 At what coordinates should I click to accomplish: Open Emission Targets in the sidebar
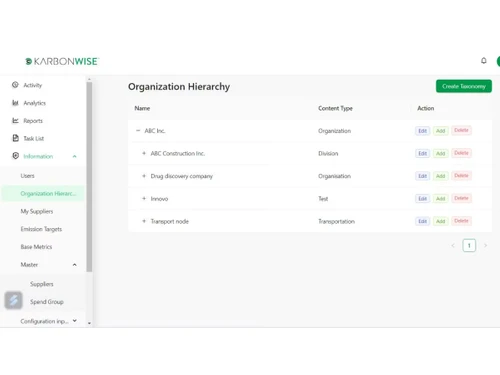[41, 229]
